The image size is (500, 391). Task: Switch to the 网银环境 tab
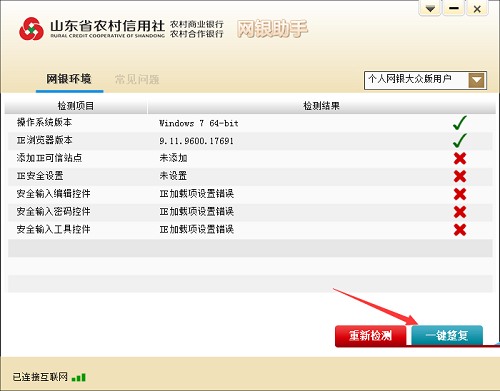(x=69, y=79)
